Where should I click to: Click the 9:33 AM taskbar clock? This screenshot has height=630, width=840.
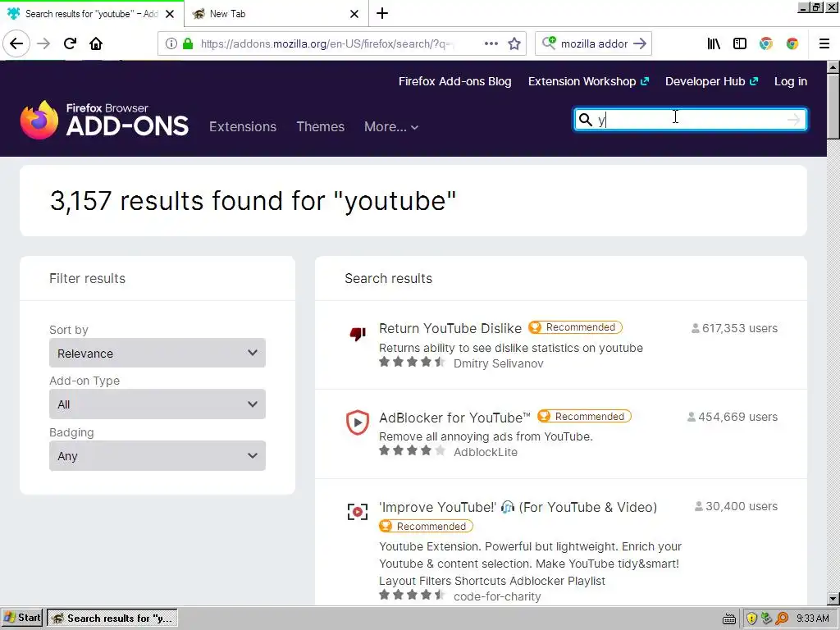click(x=813, y=619)
